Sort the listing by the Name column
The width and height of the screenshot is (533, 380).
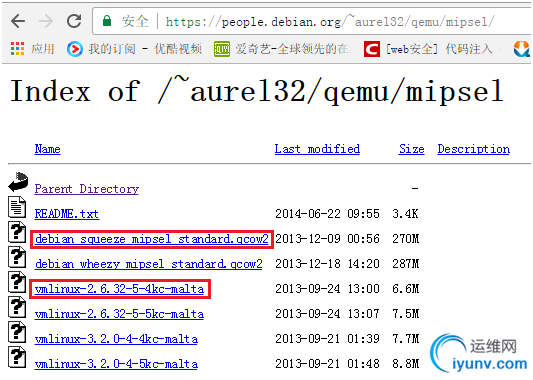click(48, 149)
